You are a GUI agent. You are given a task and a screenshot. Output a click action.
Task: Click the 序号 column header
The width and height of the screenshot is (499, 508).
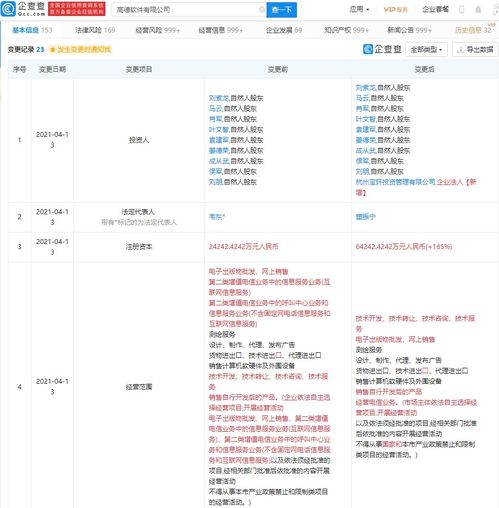click(19, 69)
